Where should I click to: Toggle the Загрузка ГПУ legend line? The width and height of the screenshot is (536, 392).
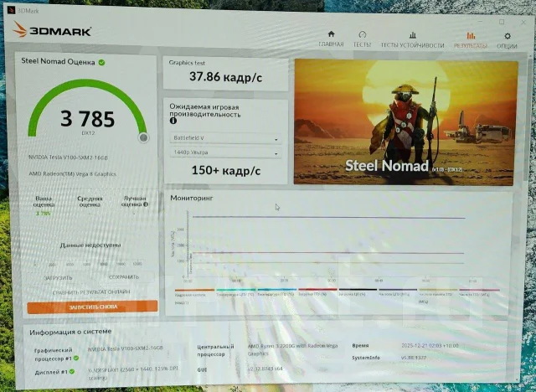click(x=317, y=292)
